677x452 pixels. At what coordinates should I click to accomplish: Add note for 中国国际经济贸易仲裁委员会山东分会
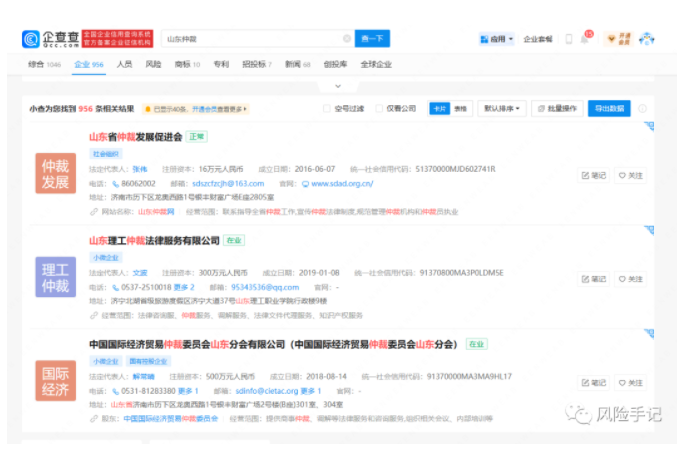594,383
